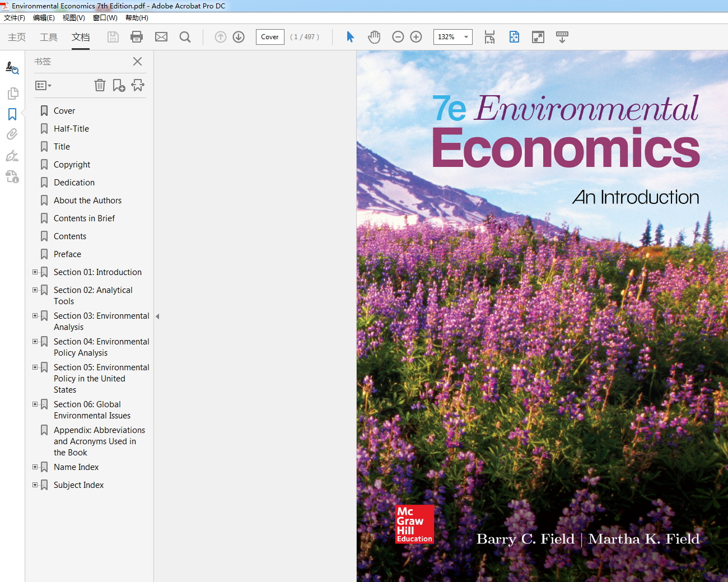Open the search magnifier tool
Viewport: 728px width, 582px height.
click(185, 37)
